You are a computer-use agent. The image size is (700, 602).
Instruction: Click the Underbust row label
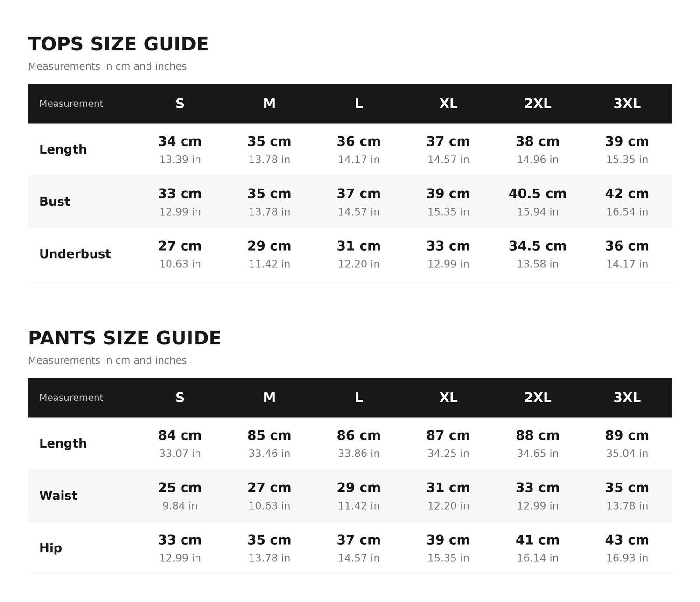click(x=75, y=254)
